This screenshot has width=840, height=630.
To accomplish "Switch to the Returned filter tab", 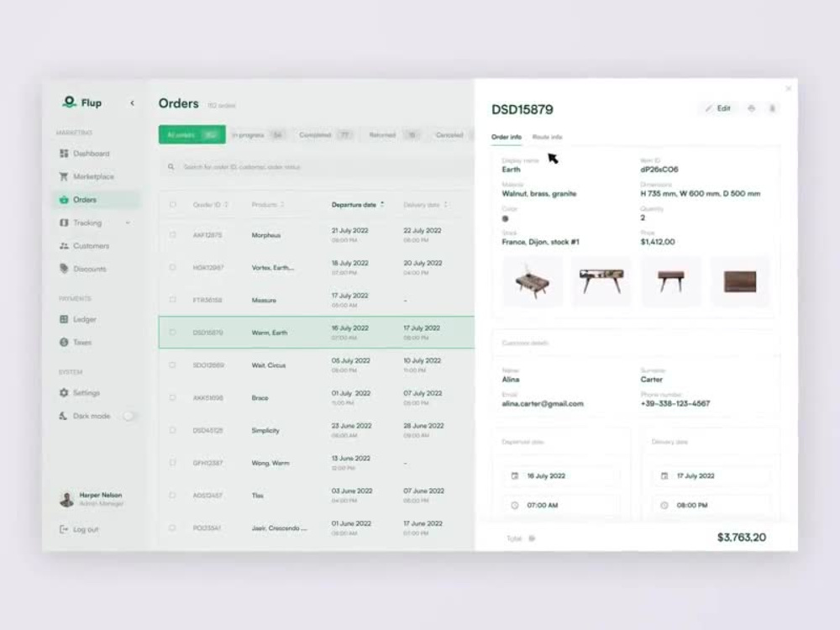I will tap(394, 135).
